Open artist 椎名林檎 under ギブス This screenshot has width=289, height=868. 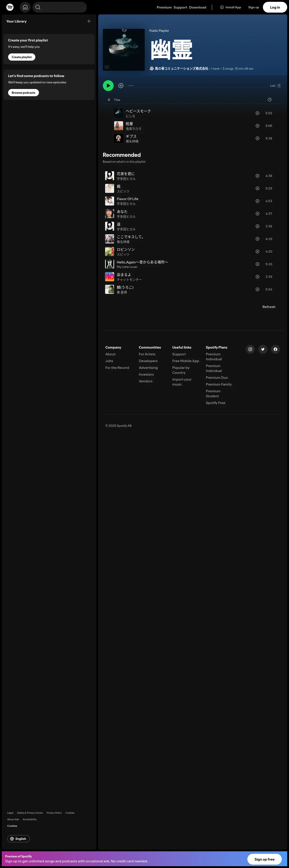coord(132,142)
